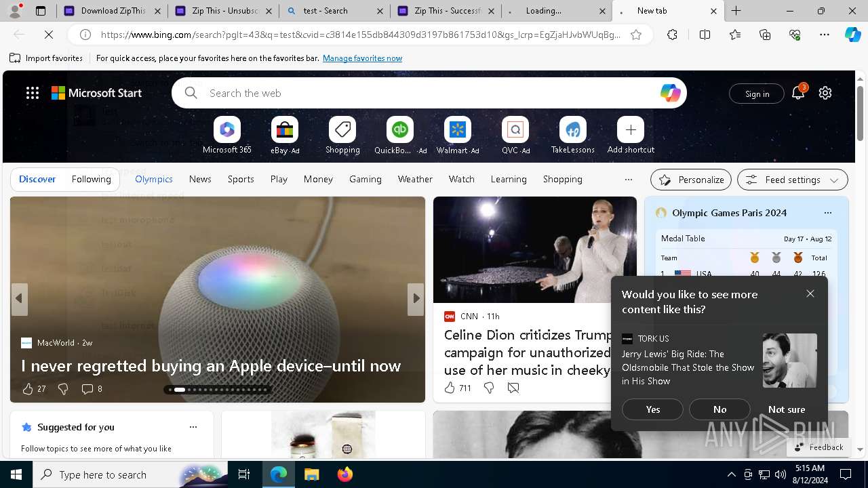Open Olympic Games card options menu
Screen dimensions: 868x488
click(x=827, y=213)
